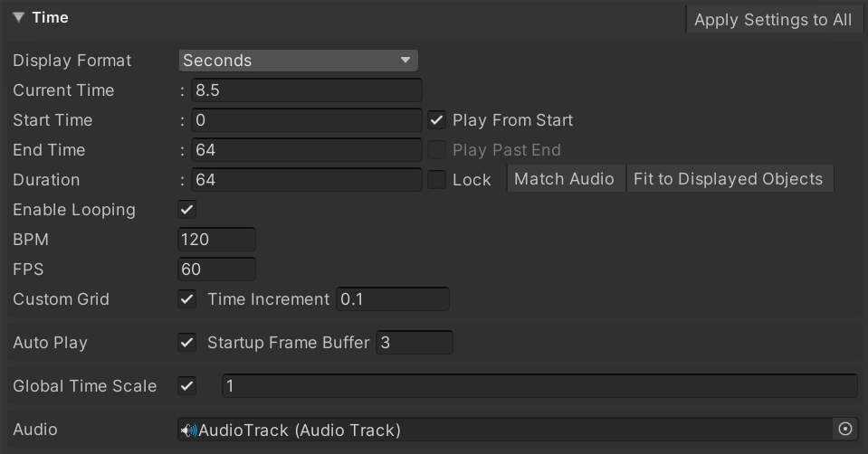Click the FPS input field

coord(216,270)
